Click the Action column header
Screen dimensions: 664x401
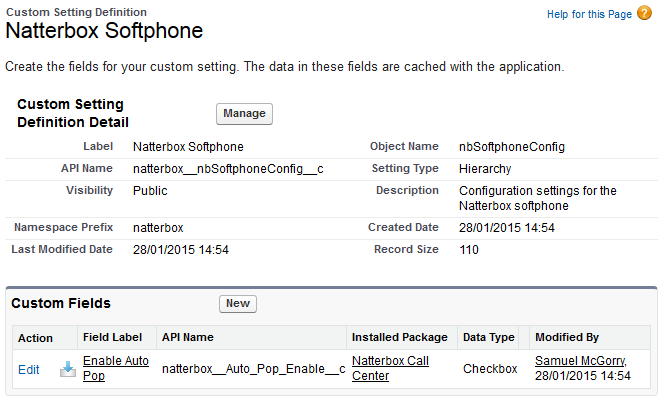(35, 338)
